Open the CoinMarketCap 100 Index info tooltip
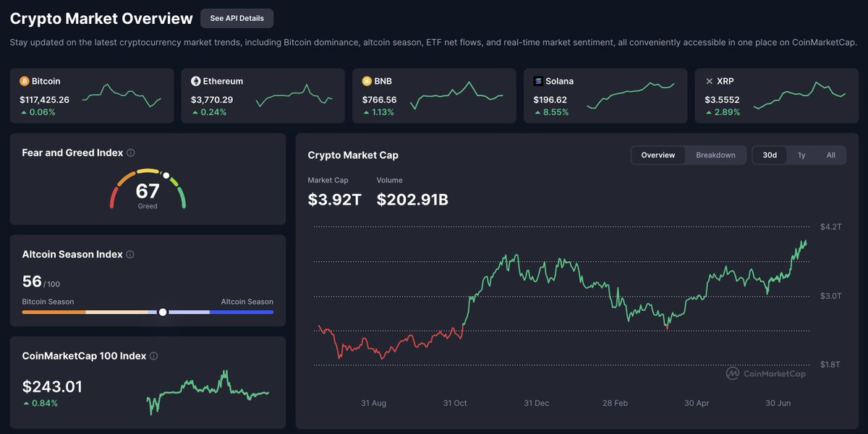Image resolution: width=868 pixels, height=434 pixels. (153, 356)
